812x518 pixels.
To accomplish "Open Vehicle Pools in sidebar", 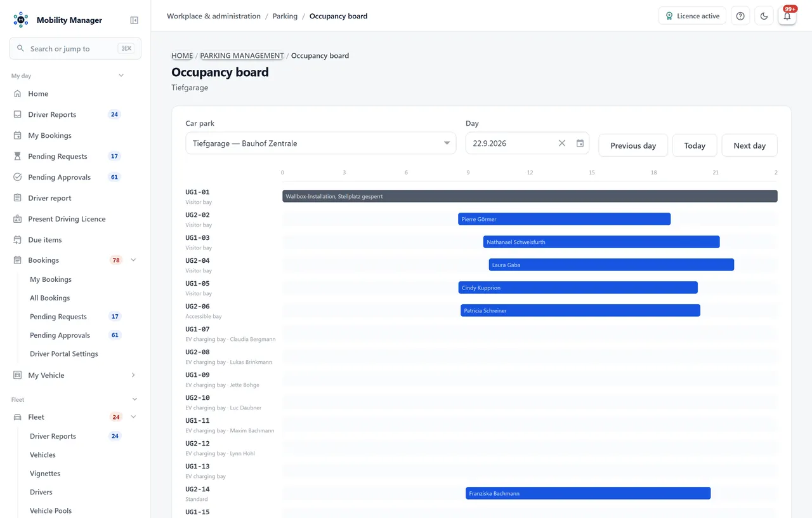I will click(51, 510).
